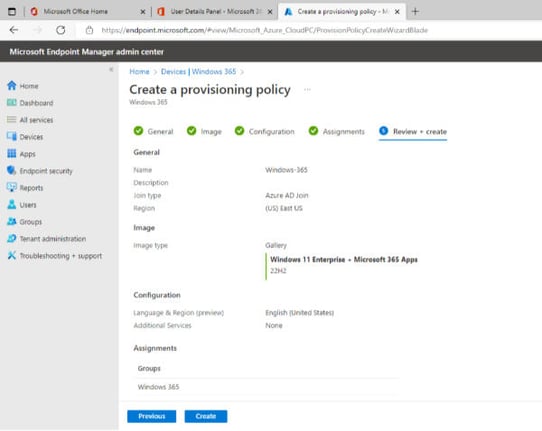The image size is (542, 431).
Task: Open Endpoint security in the sidebar
Action: click(46, 171)
